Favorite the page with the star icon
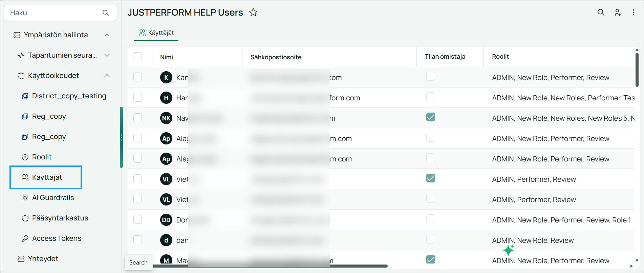The height and width of the screenshot is (273, 644). 253,13
